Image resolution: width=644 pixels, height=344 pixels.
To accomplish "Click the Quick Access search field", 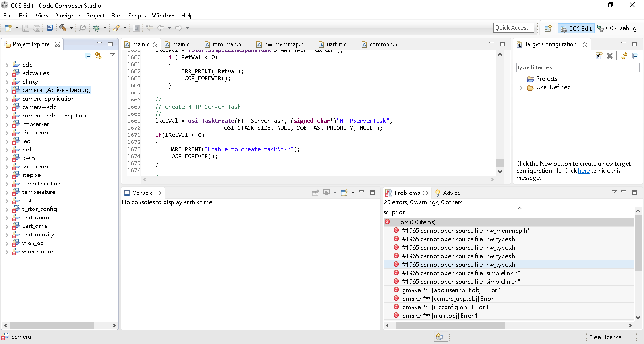I will 513,28.
